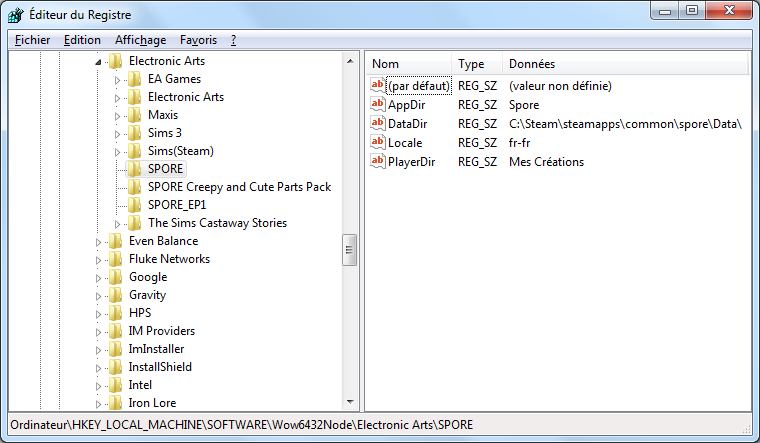Viewport: 760px width, 443px height.
Task: Click the Steam Data path value
Action: coord(625,124)
